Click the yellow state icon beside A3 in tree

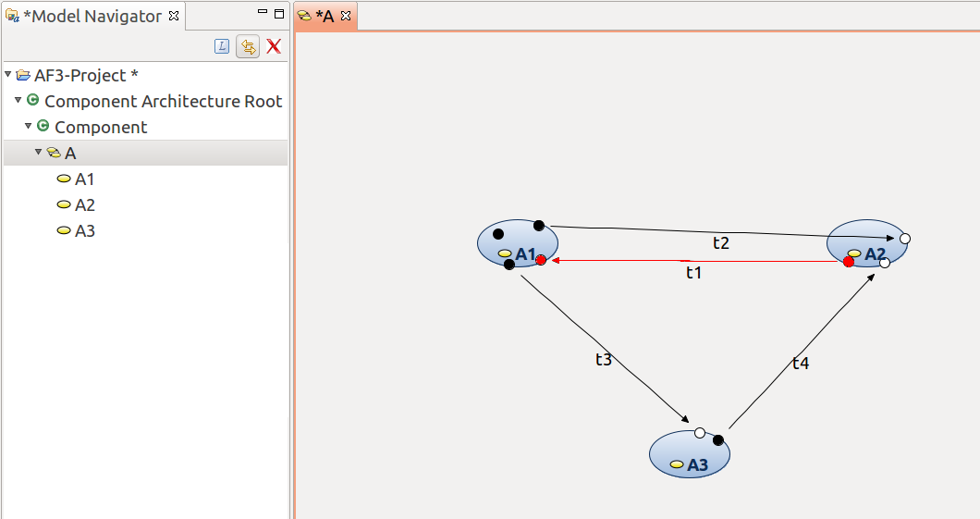point(64,230)
